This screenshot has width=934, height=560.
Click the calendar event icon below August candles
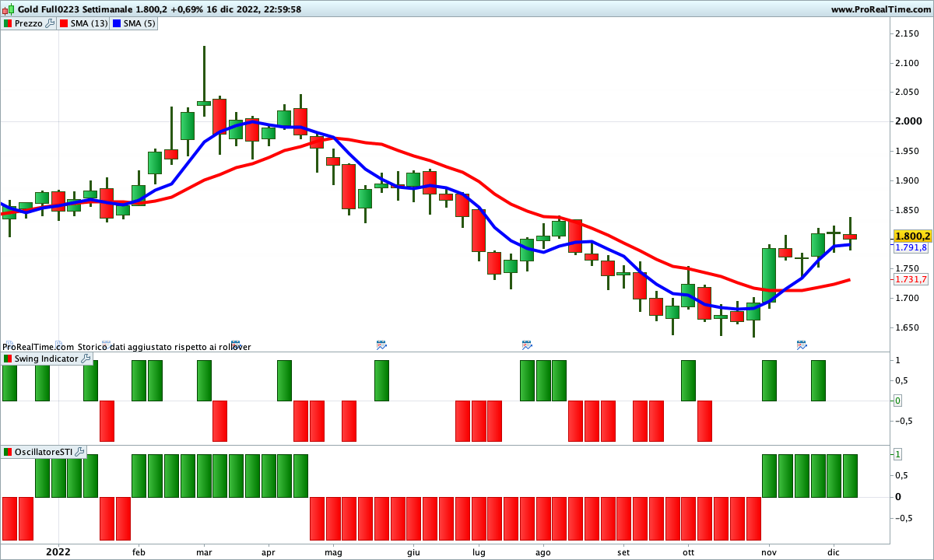click(x=527, y=344)
